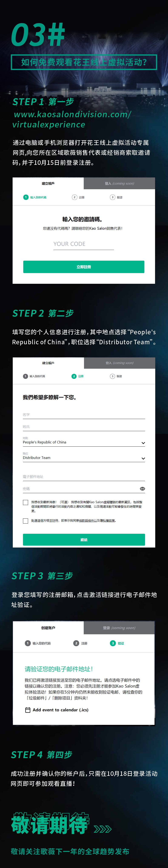Viewport: 168px width, 868px height.
Task: Select 登入 (coming soon) tab in registration form
Action: pos(120,363)
